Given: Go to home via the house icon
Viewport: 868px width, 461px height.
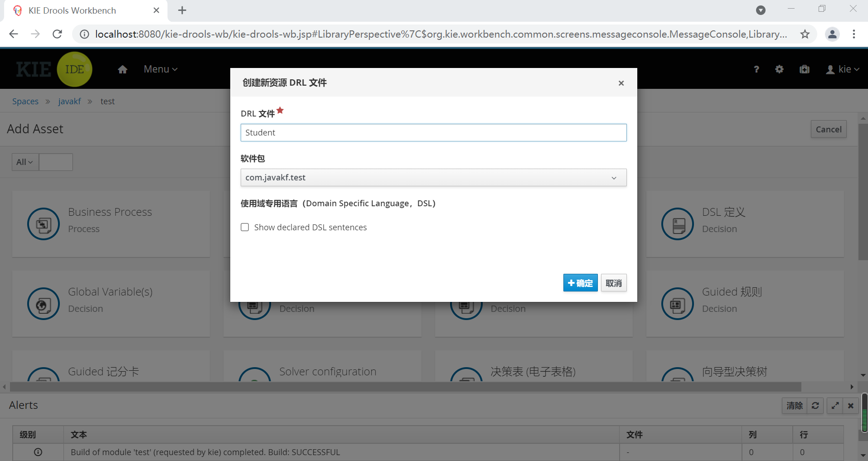Looking at the screenshot, I should click(x=122, y=69).
